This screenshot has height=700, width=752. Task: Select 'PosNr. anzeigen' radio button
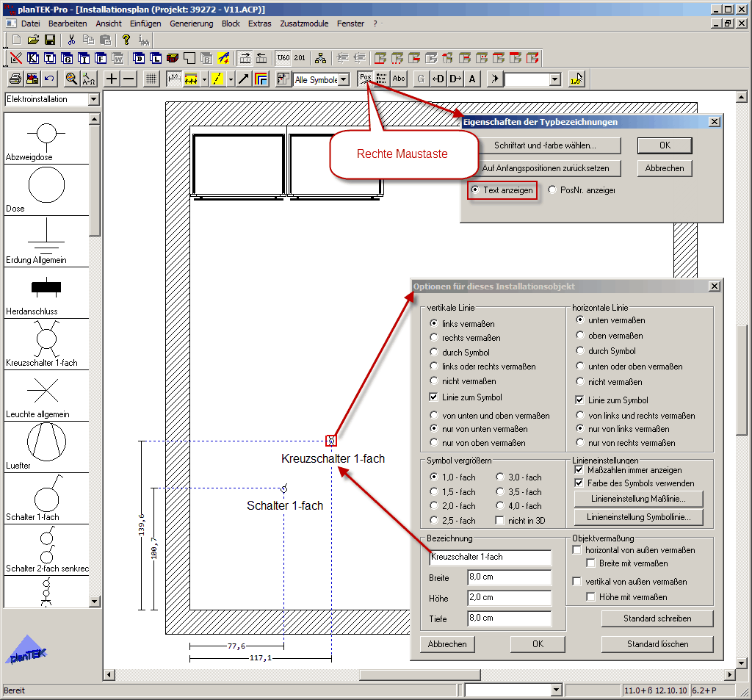(x=553, y=190)
